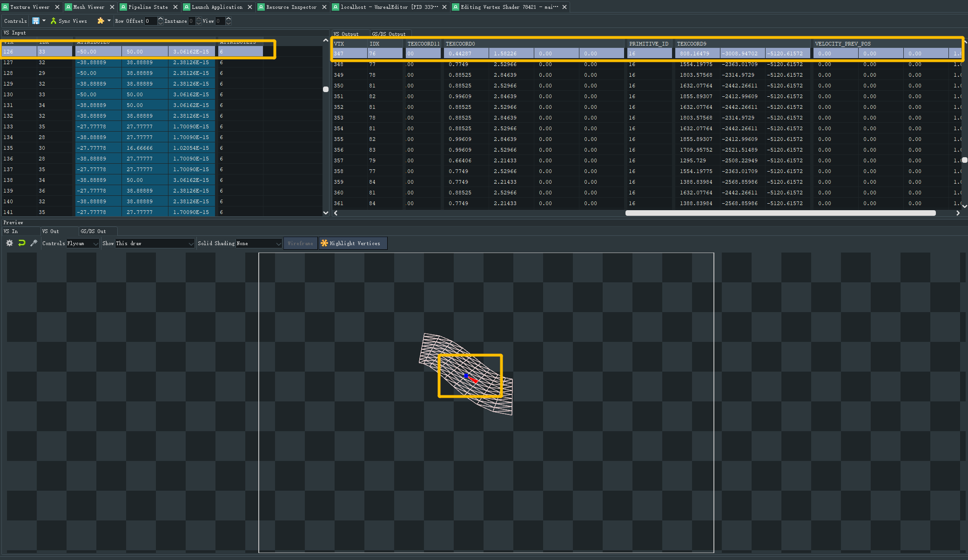The height and width of the screenshot is (560, 968).
Task: Click the save/export mesh data icon
Action: click(36, 21)
